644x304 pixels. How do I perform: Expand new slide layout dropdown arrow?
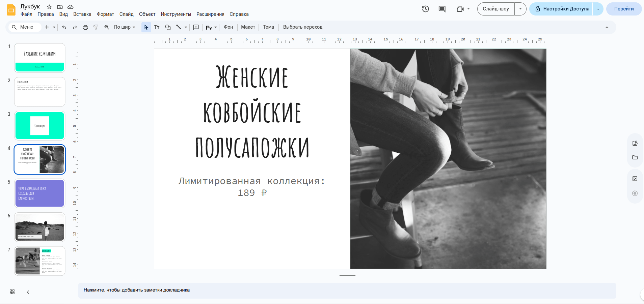[54, 27]
